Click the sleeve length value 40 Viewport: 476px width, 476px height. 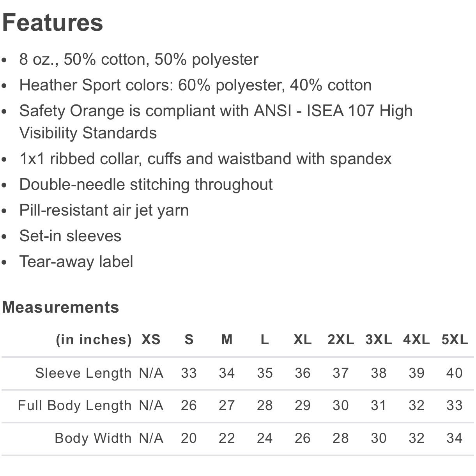point(455,373)
